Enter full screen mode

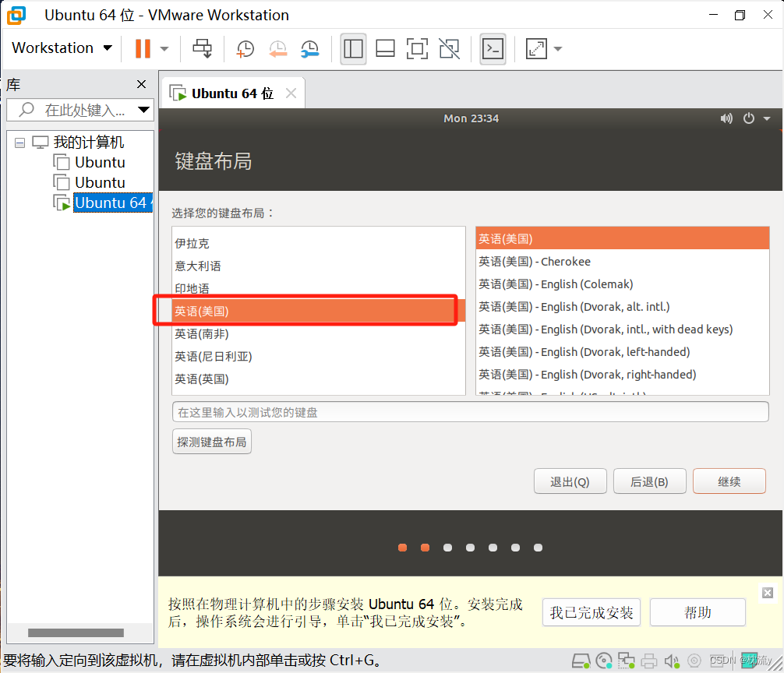pos(417,48)
